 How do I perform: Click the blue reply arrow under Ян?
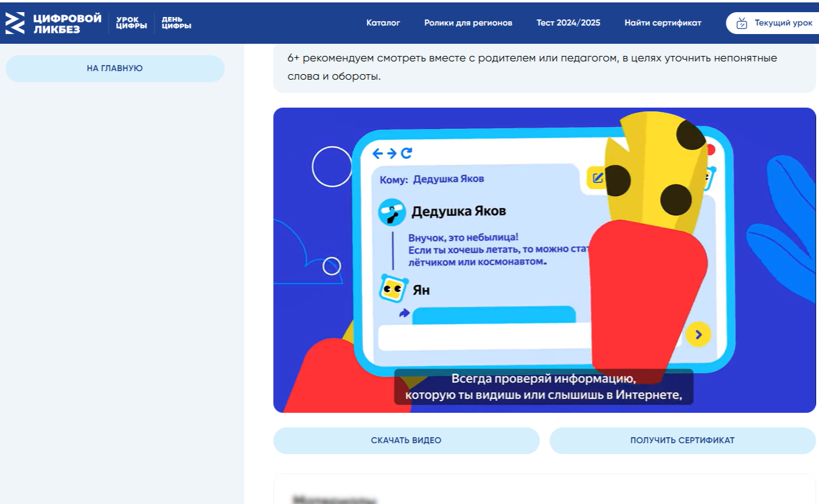pyautogui.click(x=404, y=313)
